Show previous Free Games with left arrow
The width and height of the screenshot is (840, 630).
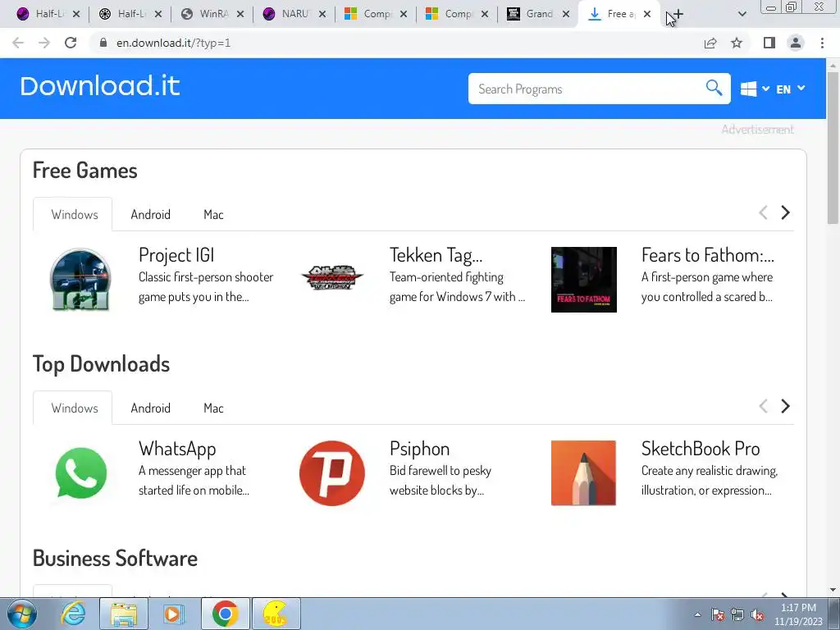click(764, 212)
